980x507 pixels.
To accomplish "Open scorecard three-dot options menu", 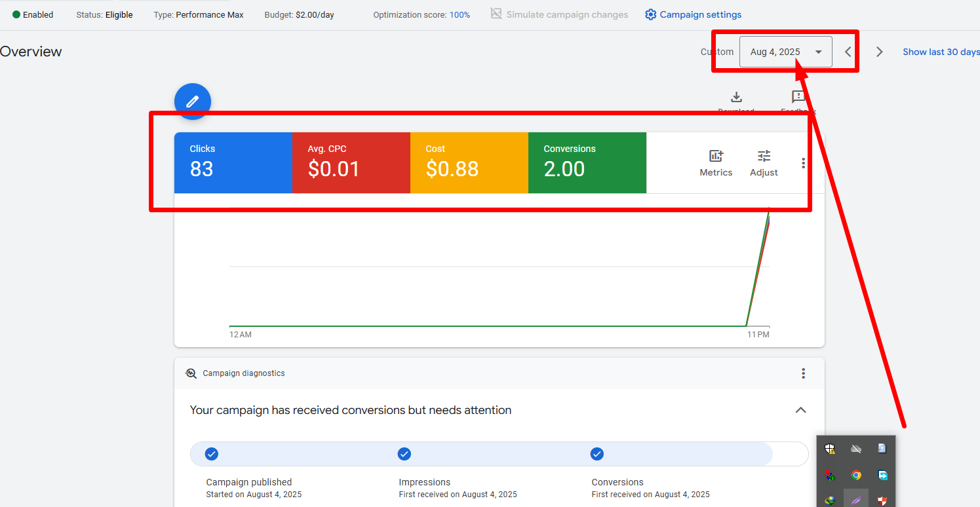I will 803,163.
